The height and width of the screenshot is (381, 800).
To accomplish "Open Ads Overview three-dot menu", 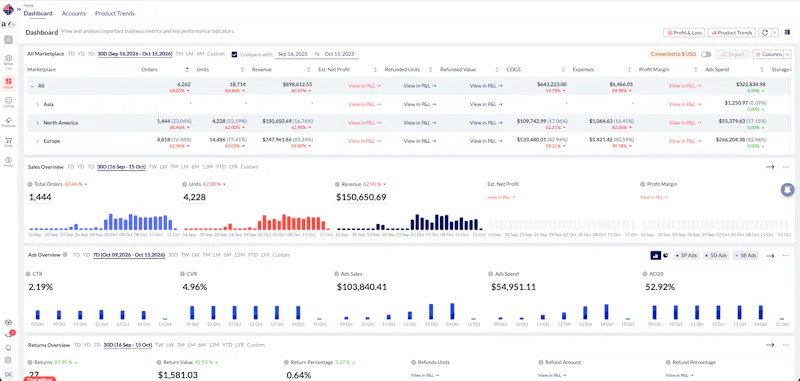I will 786,256.
